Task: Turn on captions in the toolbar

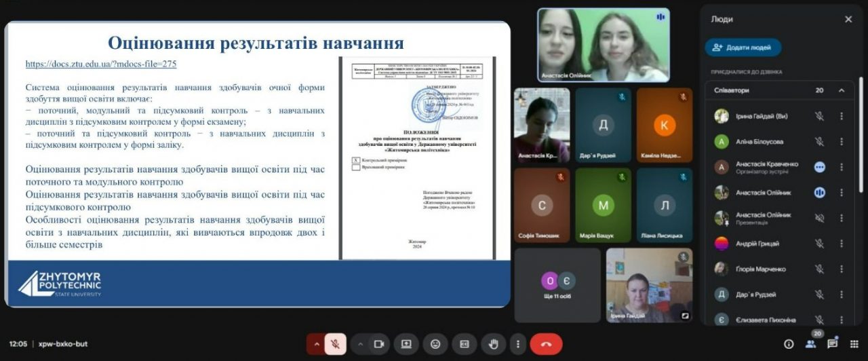Action: [x=465, y=344]
